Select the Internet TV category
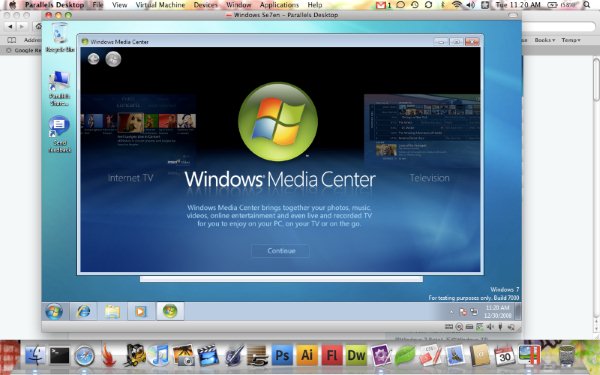Screen dimensions: 600x375 [130, 178]
